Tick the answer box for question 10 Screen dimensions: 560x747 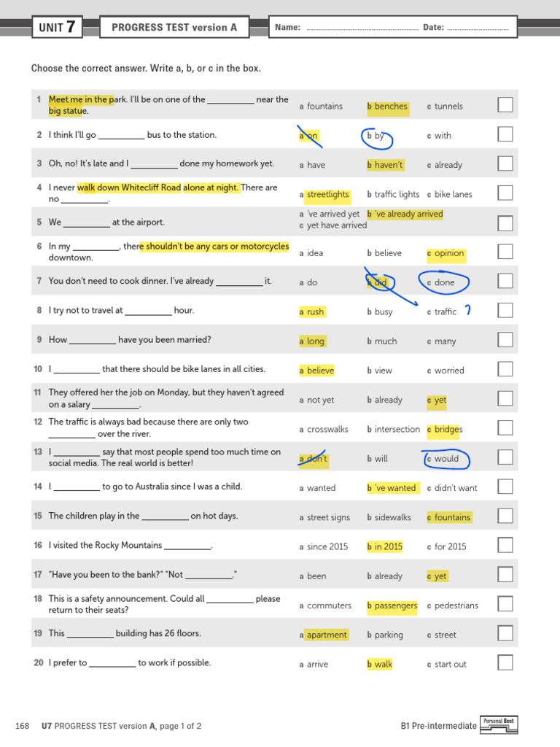coord(505,369)
